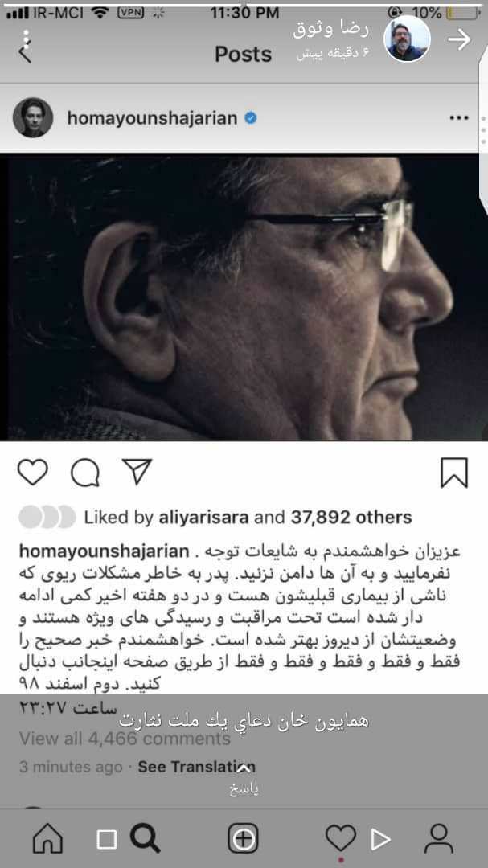Open رضا وثوق profile picture
The image size is (488, 868).
coord(407,39)
